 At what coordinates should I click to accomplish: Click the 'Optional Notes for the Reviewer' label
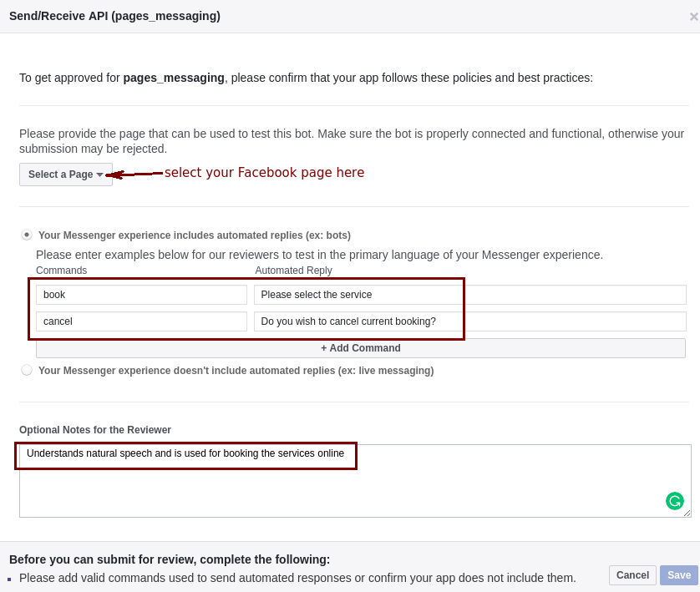point(95,430)
